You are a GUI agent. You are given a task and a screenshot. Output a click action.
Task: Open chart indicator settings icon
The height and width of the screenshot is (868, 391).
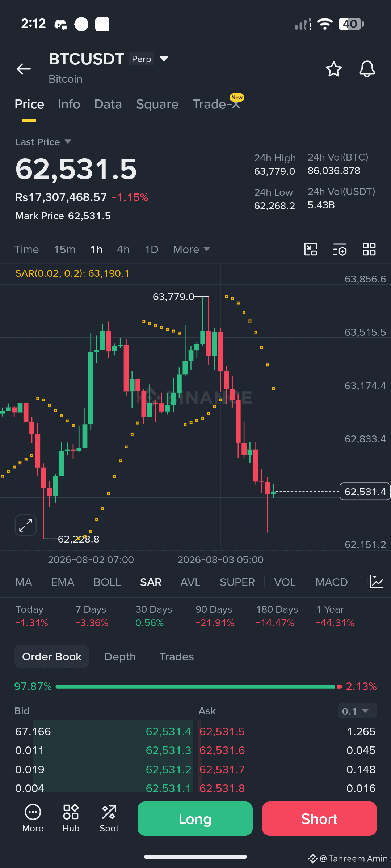pyautogui.click(x=340, y=250)
